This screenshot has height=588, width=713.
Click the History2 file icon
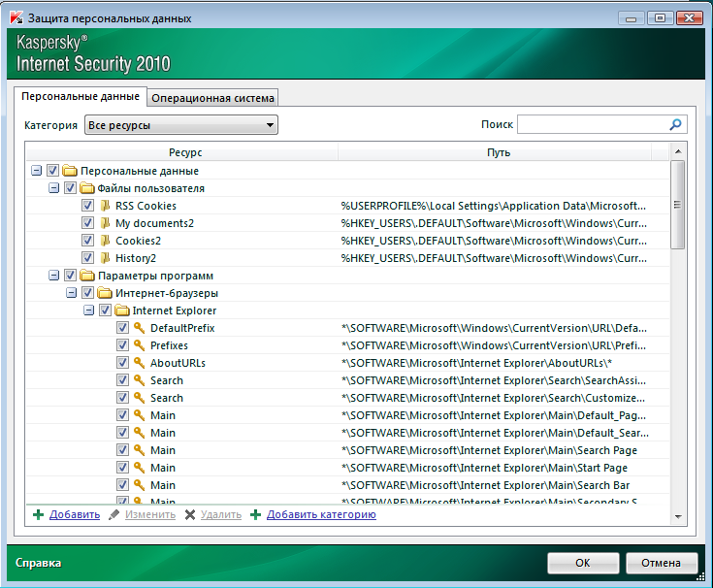pos(105,258)
